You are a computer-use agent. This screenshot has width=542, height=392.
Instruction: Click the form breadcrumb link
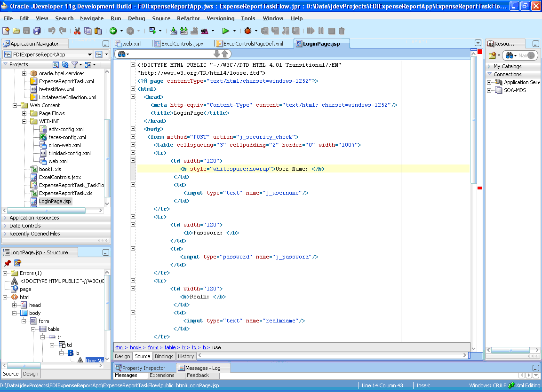click(x=153, y=347)
